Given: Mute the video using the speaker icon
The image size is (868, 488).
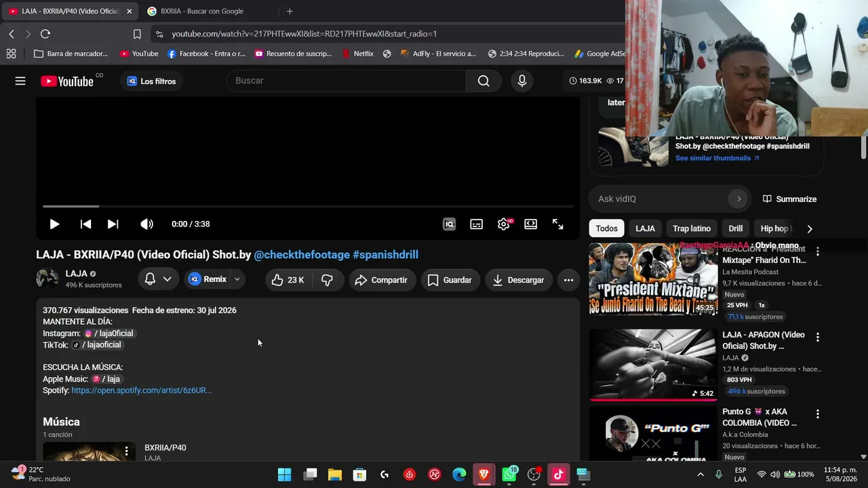Looking at the screenshot, I should click(x=146, y=224).
